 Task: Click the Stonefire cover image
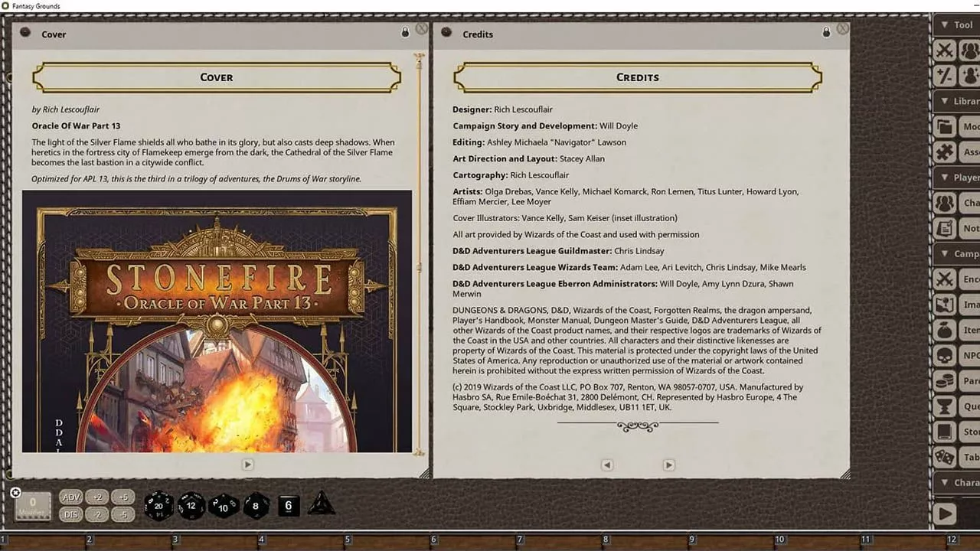pos(217,321)
